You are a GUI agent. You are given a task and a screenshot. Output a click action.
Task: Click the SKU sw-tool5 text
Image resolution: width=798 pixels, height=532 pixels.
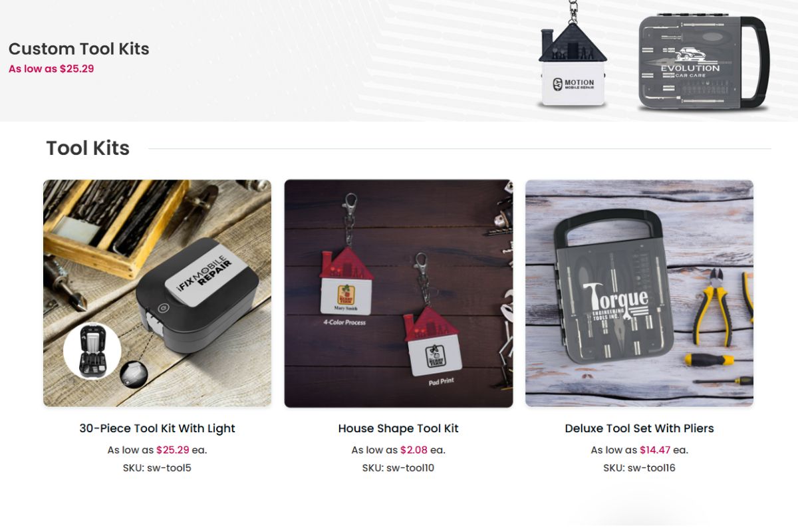(157, 467)
